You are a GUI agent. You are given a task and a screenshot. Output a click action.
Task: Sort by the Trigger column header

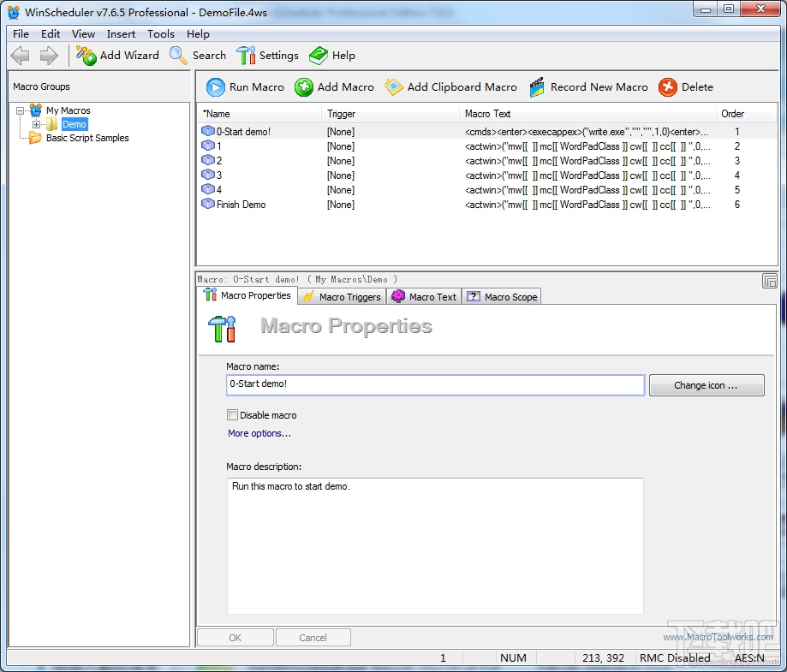390,113
